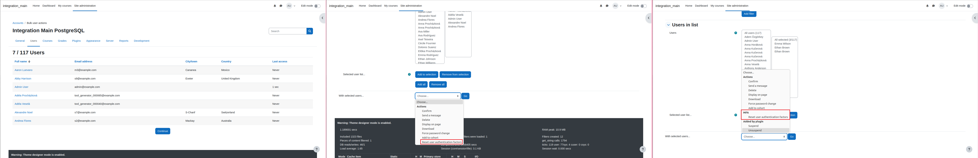Open notifications bell in right screenshot
This screenshot has width=980, height=158.
(927, 6)
